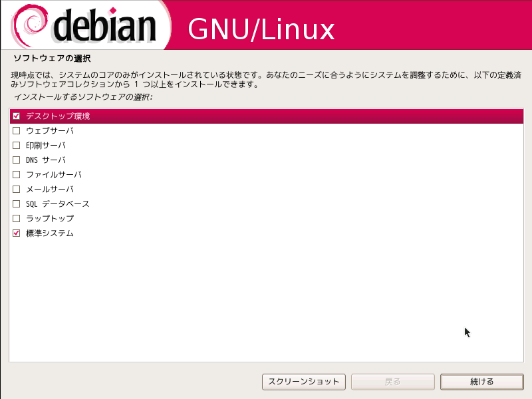Click the 続ける button to continue
The height and width of the screenshot is (399, 532).
point(481,382)
